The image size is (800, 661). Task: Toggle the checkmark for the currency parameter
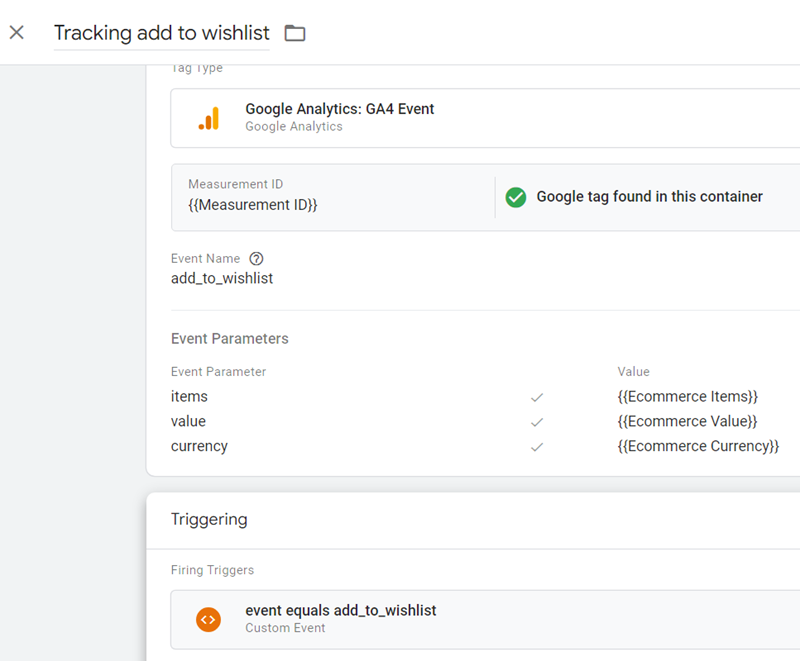click(537, 446)
